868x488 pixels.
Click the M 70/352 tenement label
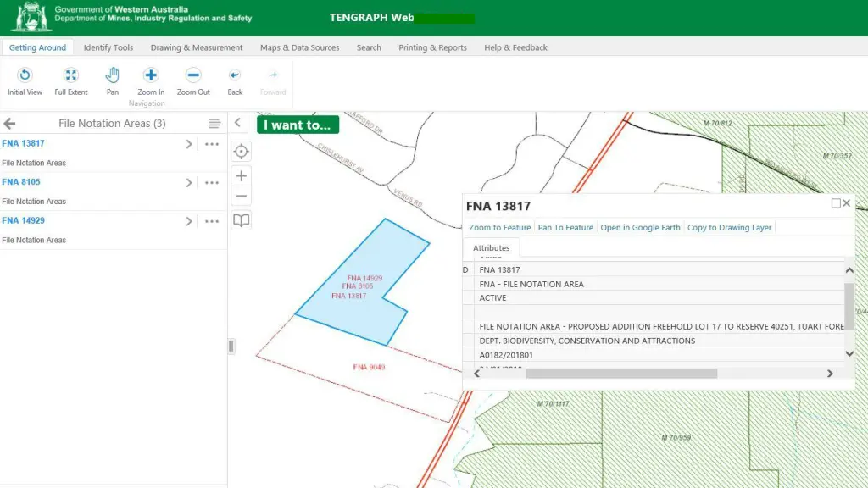(x=837, y=156)
